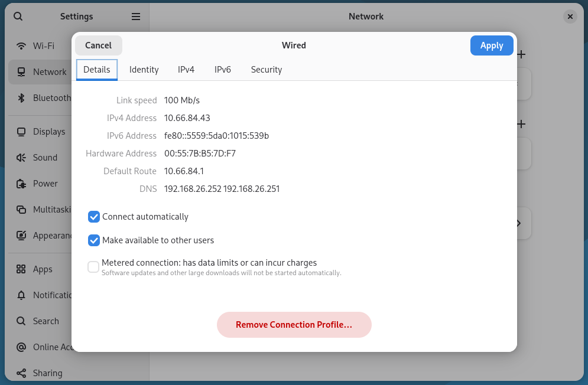Click the search magnifier icon in Settings header
Image resolution: width=588 pixels, height=385 pixels.
click(x=18, y=17)
